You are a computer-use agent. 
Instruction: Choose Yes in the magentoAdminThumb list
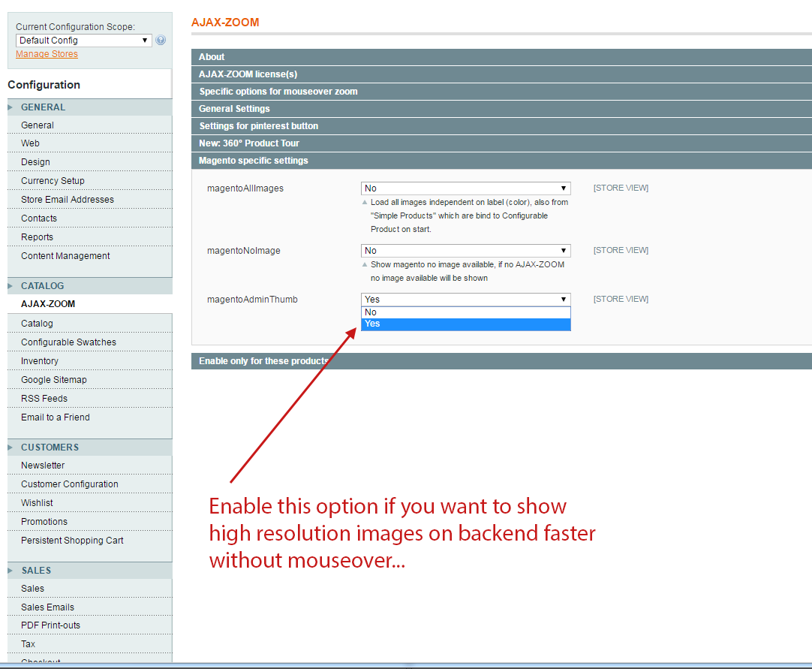(x=465, y=324)
